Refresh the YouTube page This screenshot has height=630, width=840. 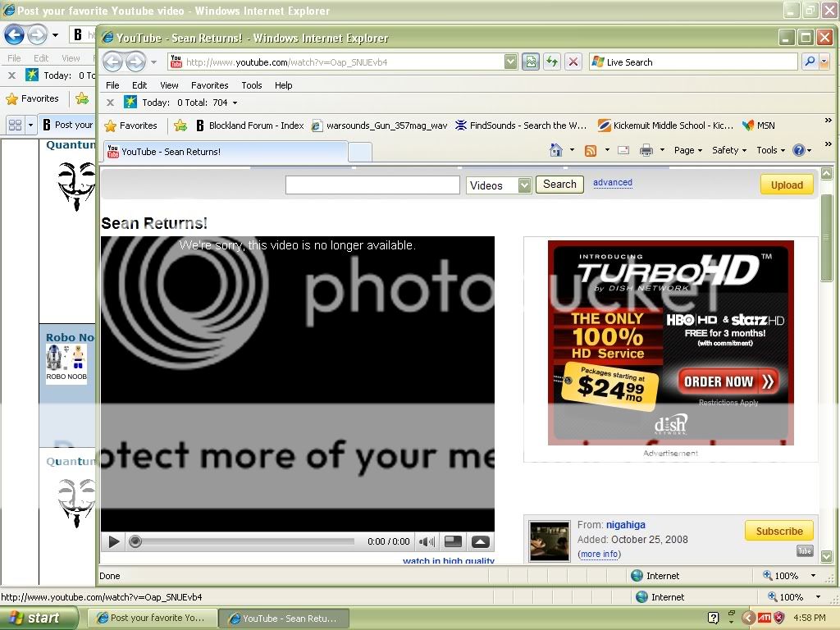(552, 62)
